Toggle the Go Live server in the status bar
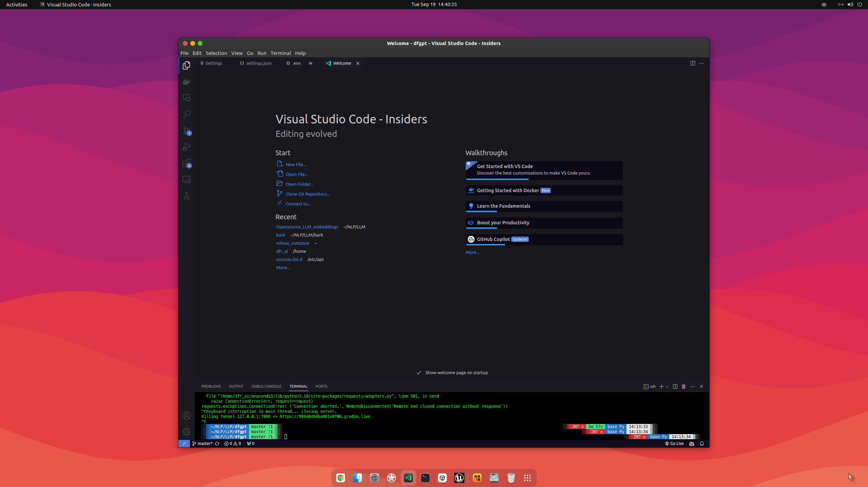This screenshot has width=868, height=487. tap(674, 443)
